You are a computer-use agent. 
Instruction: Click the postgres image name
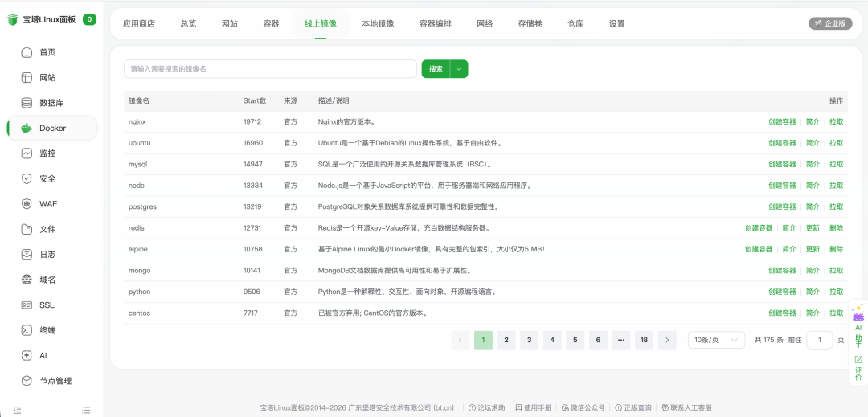click(x=143, y=206)
